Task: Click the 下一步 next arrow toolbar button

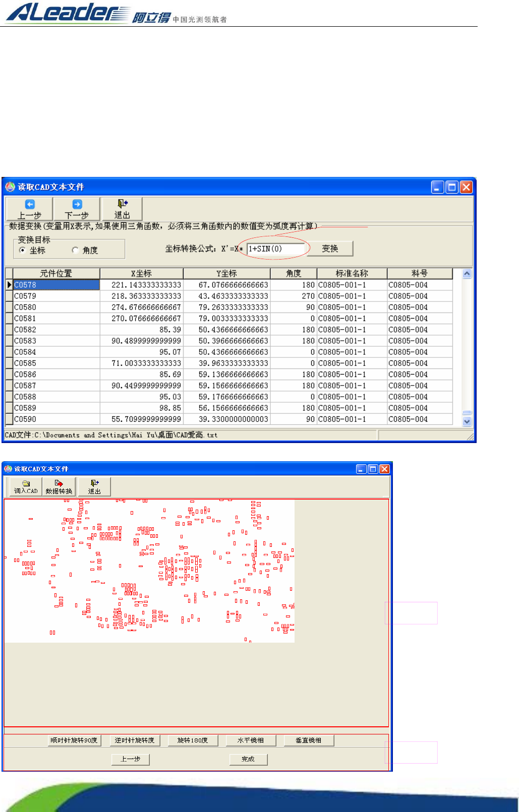Action: click(x=77, y=209)
